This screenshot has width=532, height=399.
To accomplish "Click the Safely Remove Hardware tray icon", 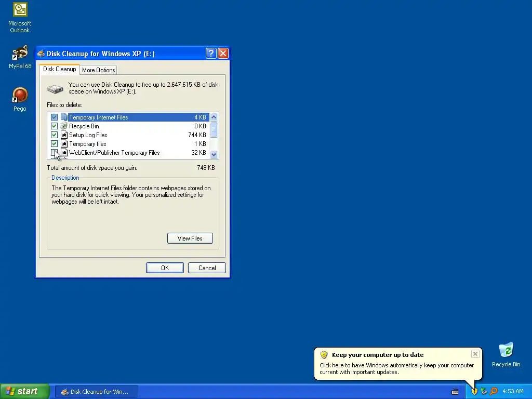I will pos(484,391).
